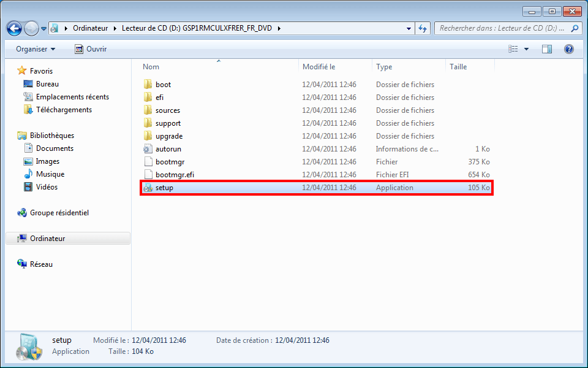Open Musique library
This screenshot has height=368, width=588.
pyautogui.click(x=50, y=174)
